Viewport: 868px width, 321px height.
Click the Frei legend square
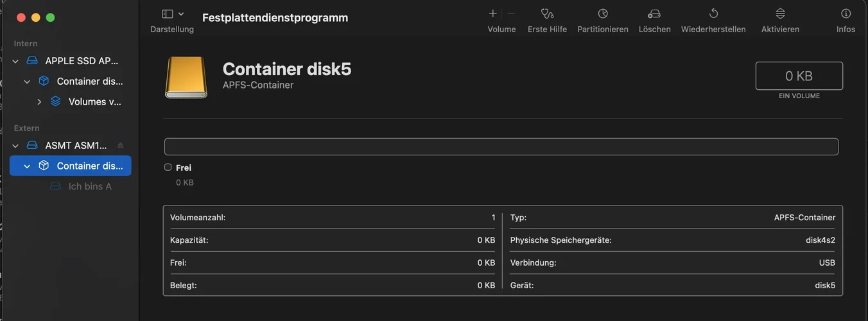coord(168,167)
